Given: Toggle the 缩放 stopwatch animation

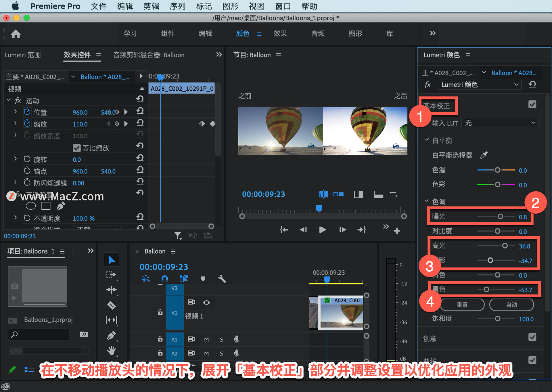Looking at the screenshot, I should pyautogui.click(x=27, y=123).
